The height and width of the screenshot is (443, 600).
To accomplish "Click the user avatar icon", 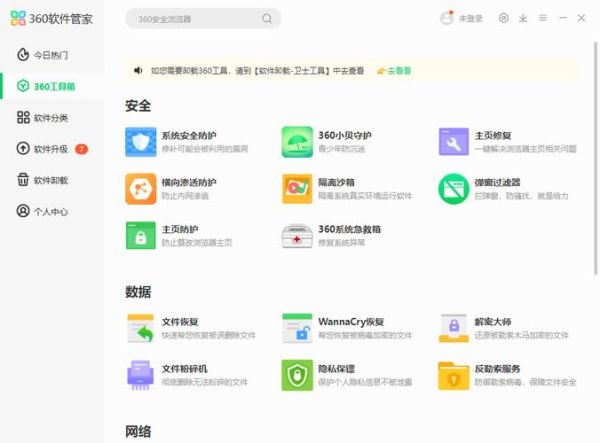I will click(x=447, y=18).
